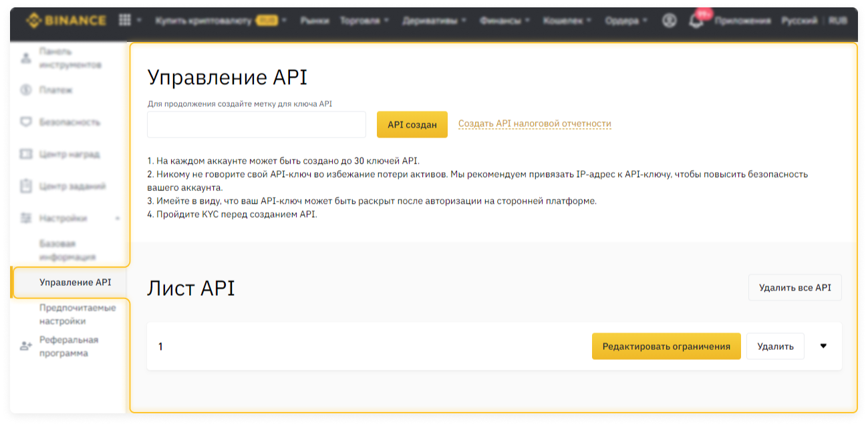Click the Task Center clipboard icon
Screen dimensions: 868x426
point(26,186)
